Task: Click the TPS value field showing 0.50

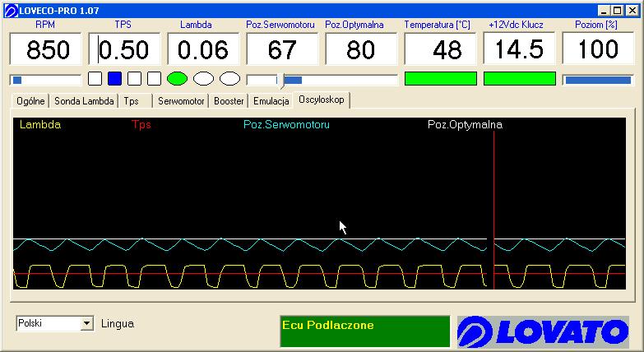Action: click(124, 49)
